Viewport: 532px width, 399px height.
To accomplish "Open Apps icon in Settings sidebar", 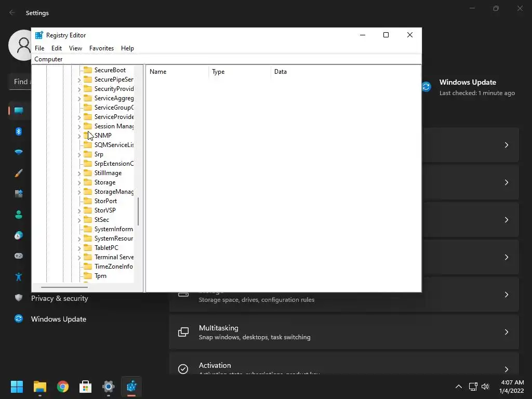I will (x=19, y=194).
